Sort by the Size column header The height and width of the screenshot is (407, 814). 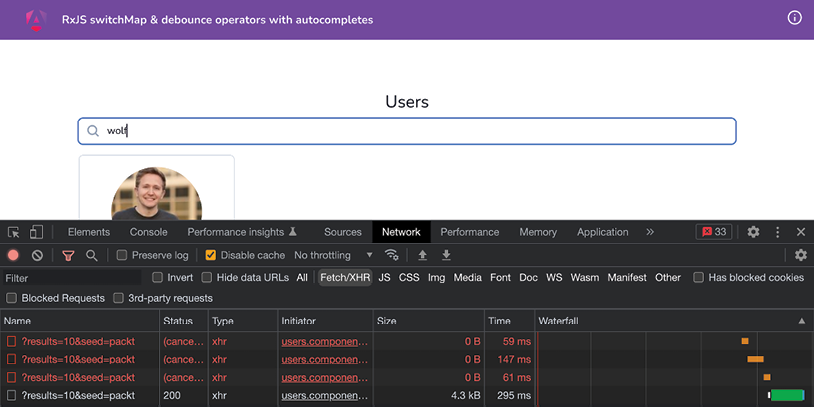(x=429, y=321)
